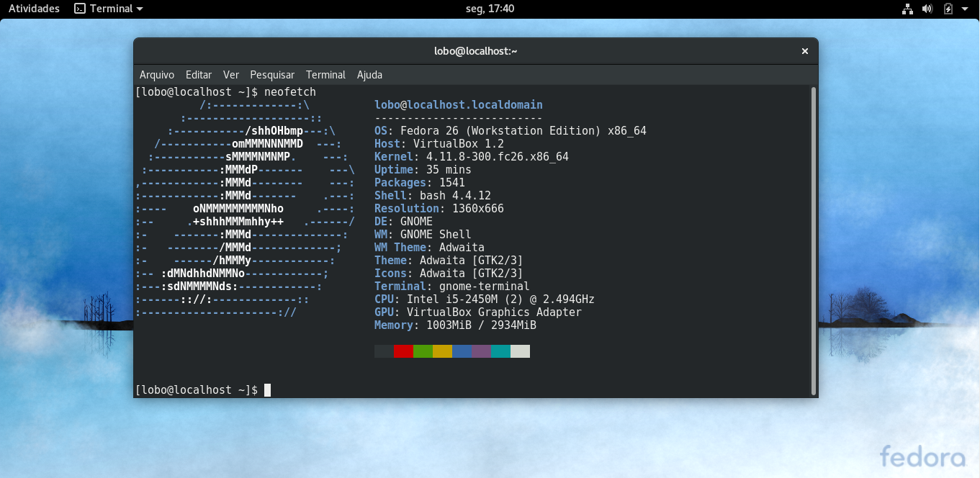Click the Resolution value 1360x666
The height and width of the screenshot is (478, 980).
(x=478, y=209)
